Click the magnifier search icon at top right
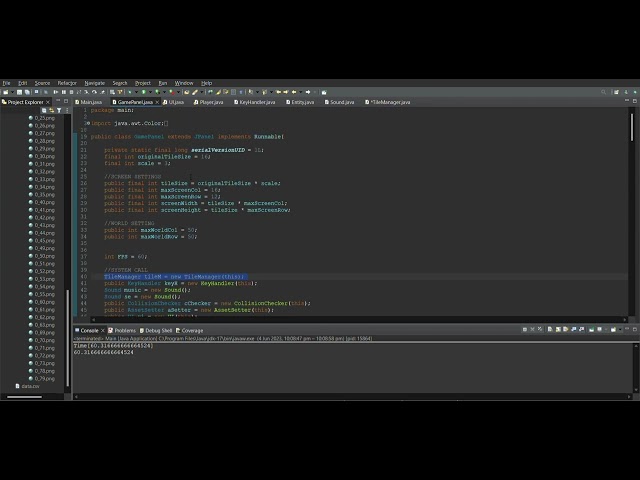 tap(604, 92)
